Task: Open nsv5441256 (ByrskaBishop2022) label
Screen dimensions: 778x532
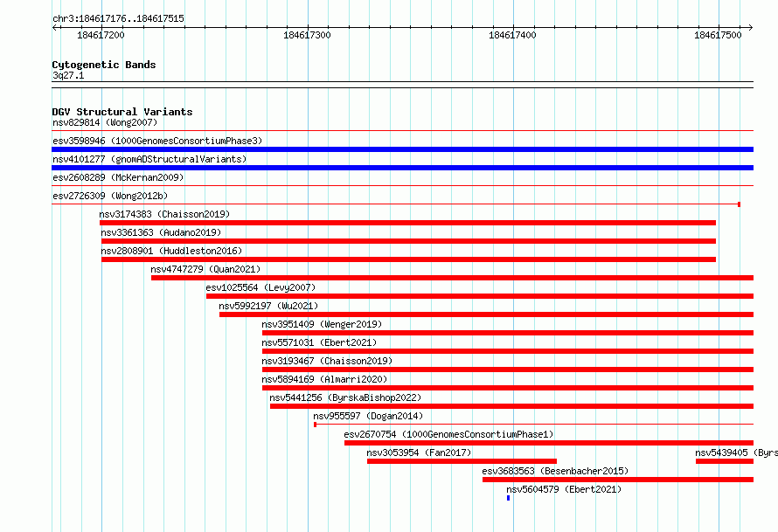Action: click(x=345, y=397)
